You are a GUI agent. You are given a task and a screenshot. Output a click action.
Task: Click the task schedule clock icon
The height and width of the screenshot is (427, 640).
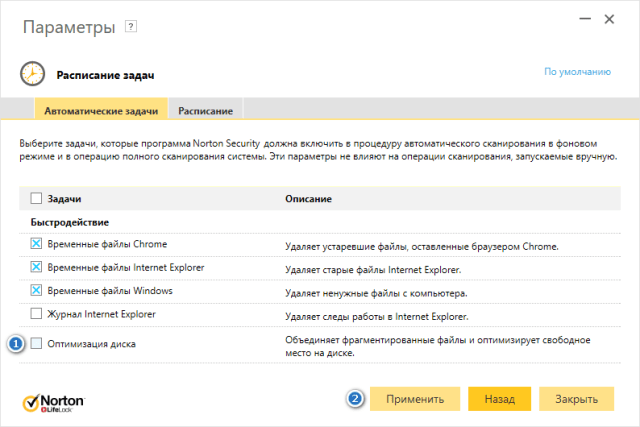(32, 74)
